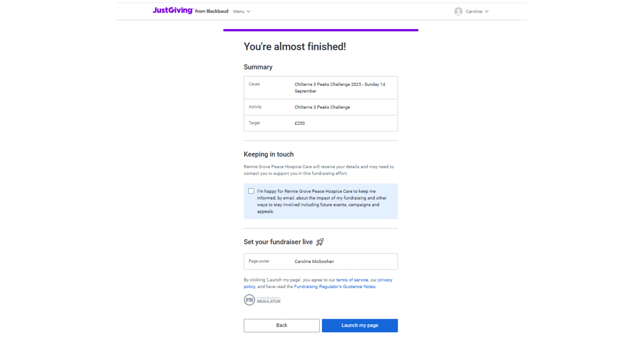Click the rocket icon beside fundraiser live
Screen dimensions: 644x339
pos(320,242)
